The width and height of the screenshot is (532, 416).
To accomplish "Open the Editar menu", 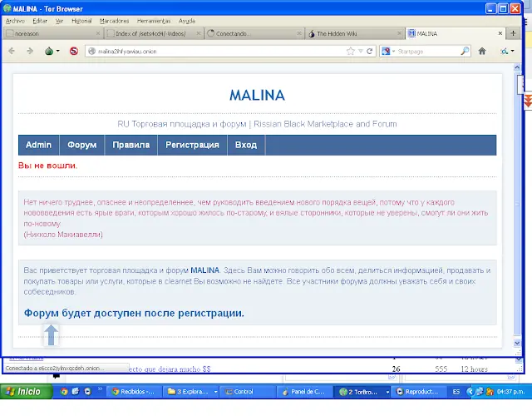I will point(40,21).
